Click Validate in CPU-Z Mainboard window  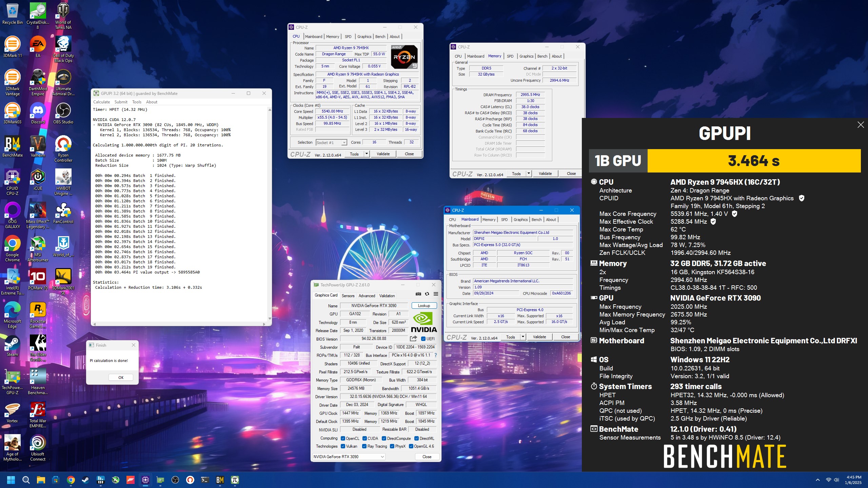[x=539, y=337]
